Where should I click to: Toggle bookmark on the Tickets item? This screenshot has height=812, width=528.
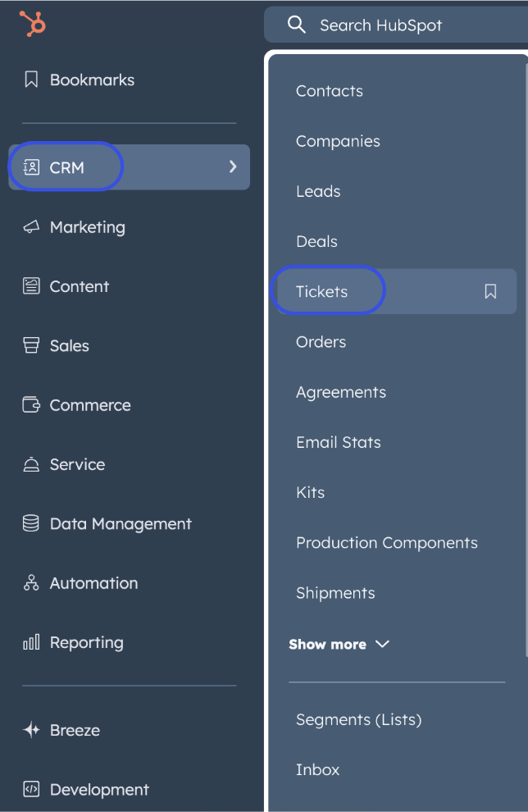pyautogui.click(x=490, y=291)
